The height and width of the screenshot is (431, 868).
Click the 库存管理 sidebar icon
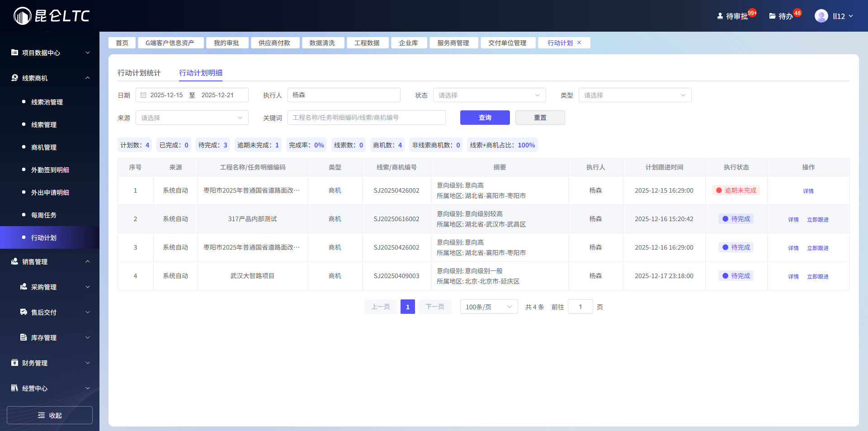tap(24, 337)
